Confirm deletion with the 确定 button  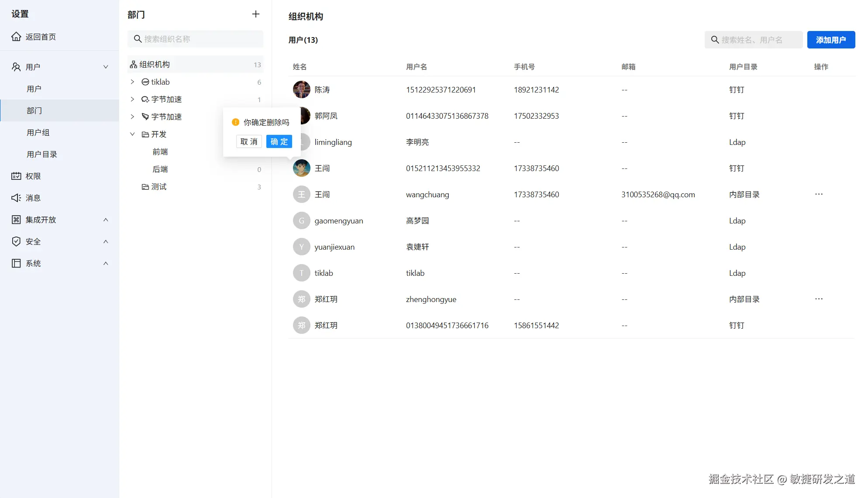tap(279, 141)
